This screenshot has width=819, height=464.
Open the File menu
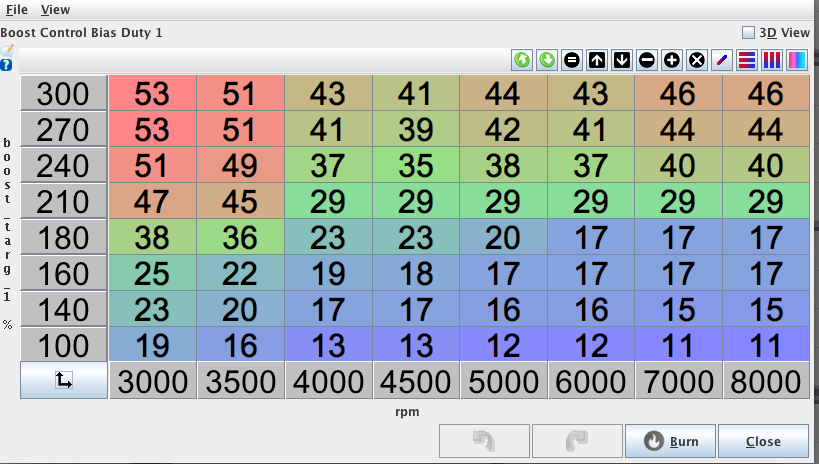tap(17, 9)
